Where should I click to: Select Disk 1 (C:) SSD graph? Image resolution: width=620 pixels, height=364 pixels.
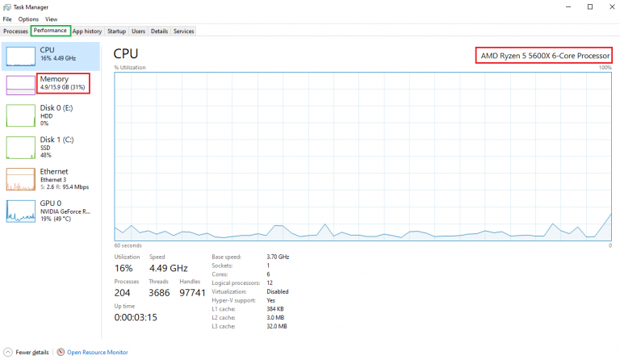coord(21,147)
